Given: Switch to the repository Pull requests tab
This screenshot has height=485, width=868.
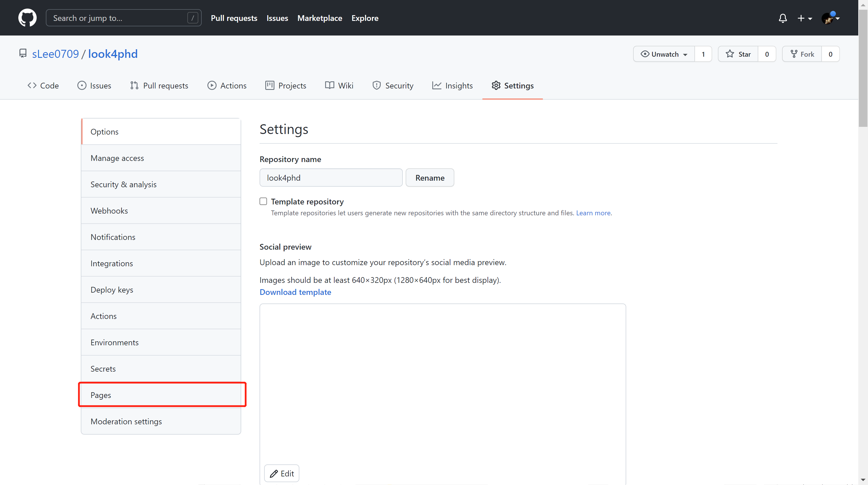Looking at the screenshot, I should 159,86.
